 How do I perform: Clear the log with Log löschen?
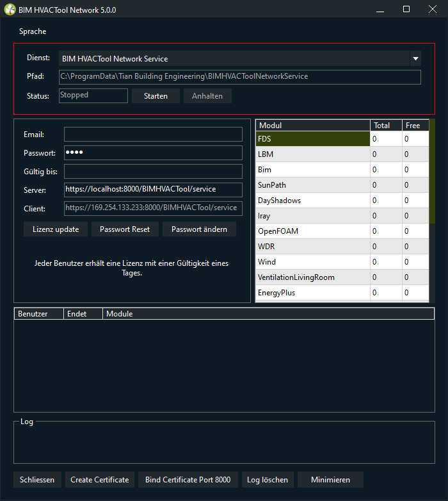[268, 480]
